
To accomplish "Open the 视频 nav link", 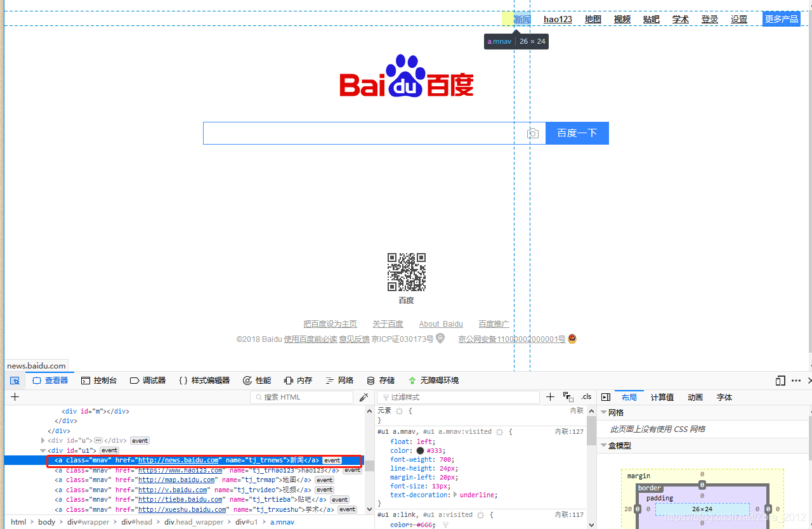I will click(x=622, y=19).
